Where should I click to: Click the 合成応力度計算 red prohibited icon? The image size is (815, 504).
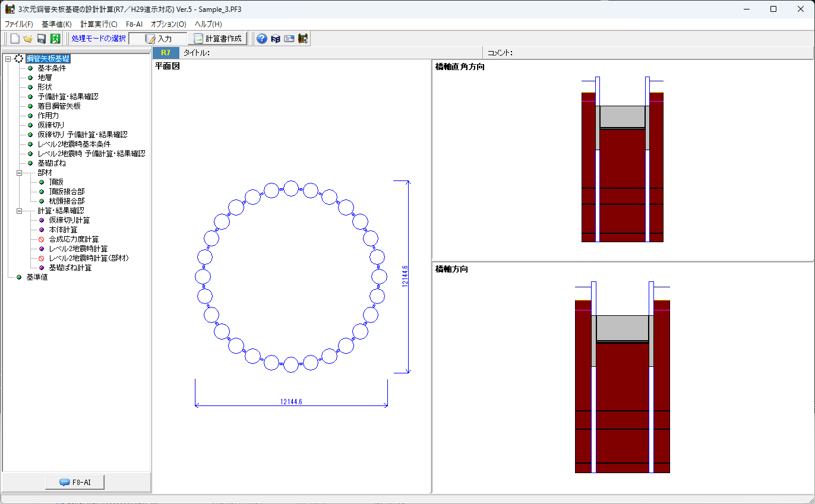(42, 239)
